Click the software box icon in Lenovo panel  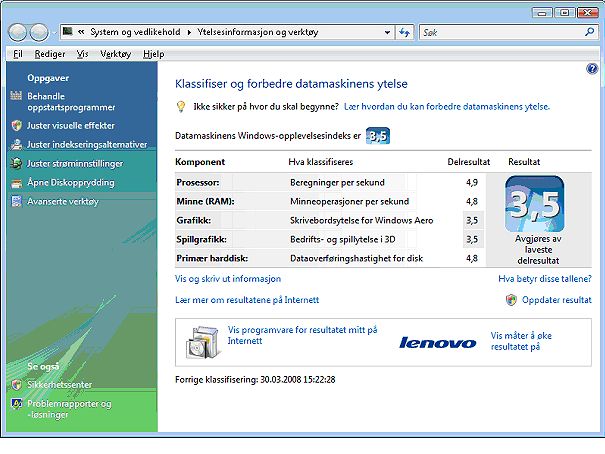click(x=203, y=341)
